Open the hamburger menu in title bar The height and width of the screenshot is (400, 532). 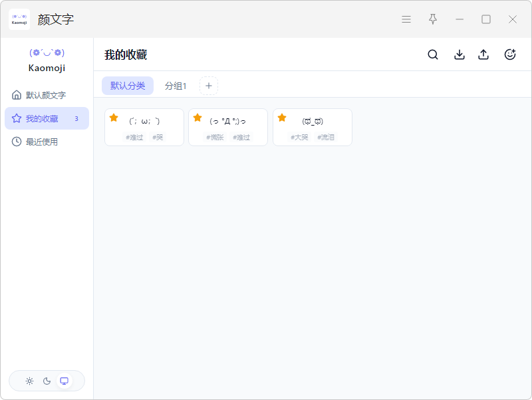(x=406, y=19)
